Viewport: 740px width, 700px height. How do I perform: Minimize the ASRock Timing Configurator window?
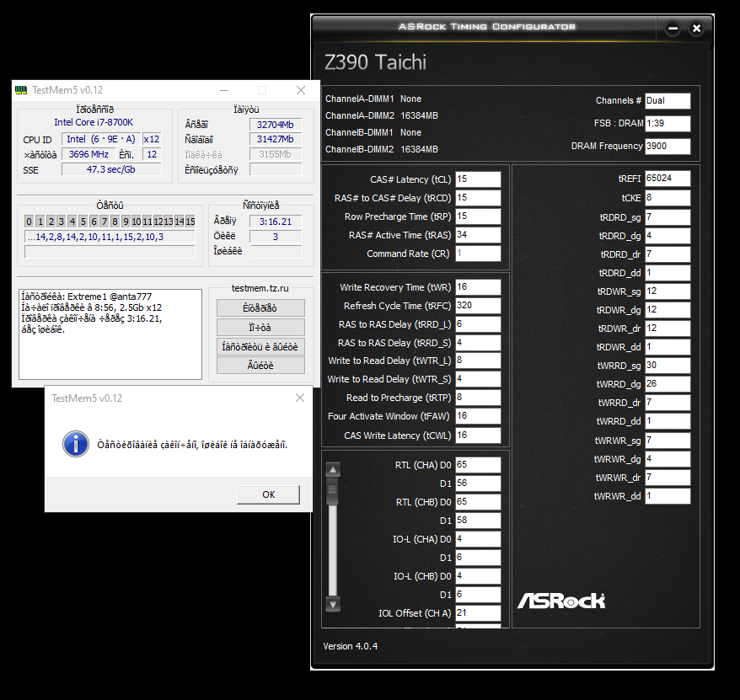(x=673, y=29)
